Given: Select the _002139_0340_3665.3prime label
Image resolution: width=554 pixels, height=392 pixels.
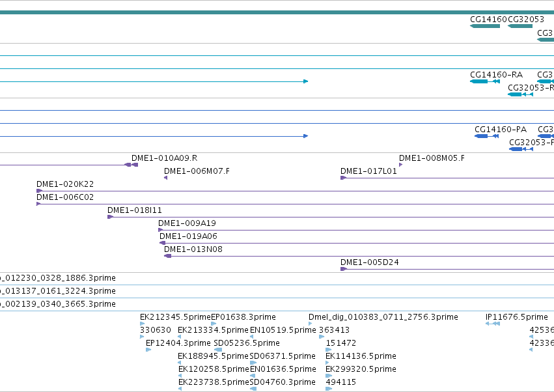Looking at the screenshot, I should pyautogui.click(x=57, y=304).
